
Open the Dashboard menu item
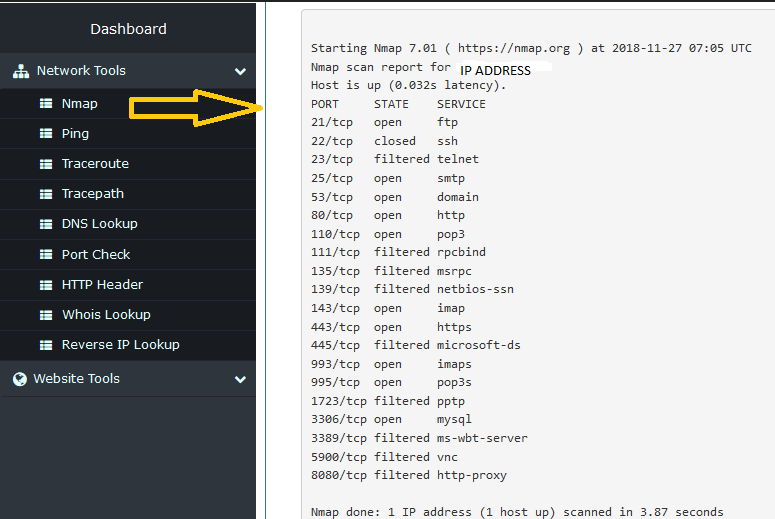(128, 29)
